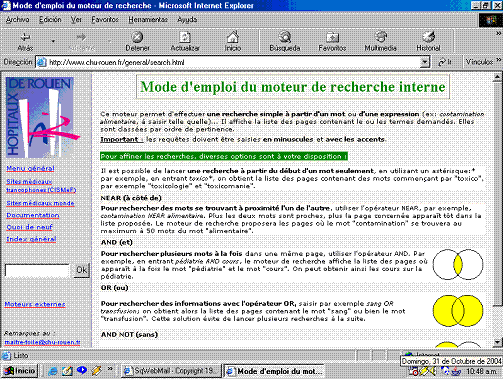Go home via Inicio toolbar icon

pos(233,37)
